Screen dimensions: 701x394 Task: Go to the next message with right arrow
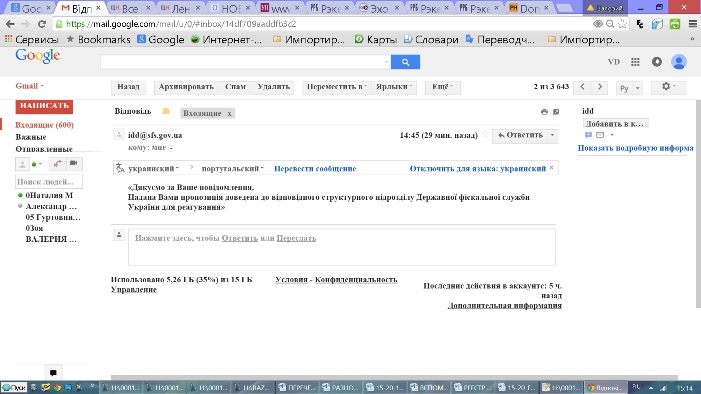[600, 87]
